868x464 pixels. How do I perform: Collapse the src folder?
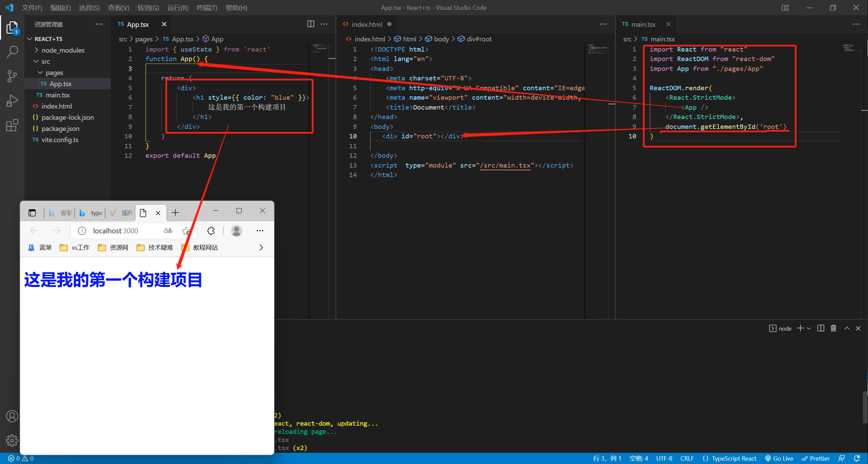pyautogui.click(x=36, y=61)
